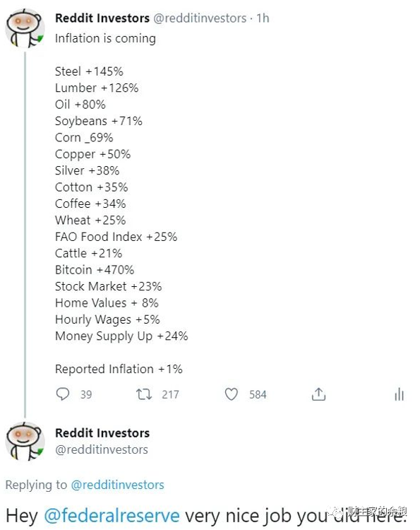Click the Bitcoin +470% line

point(95,270)
